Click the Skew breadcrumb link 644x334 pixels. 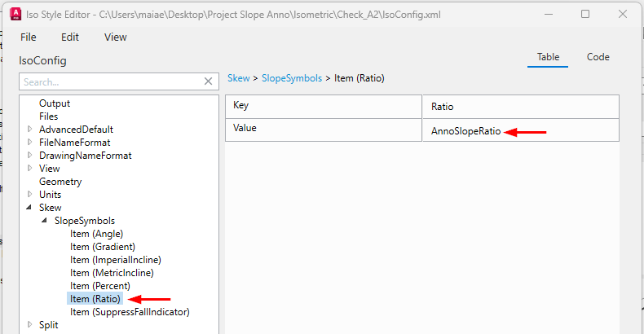point(238,78)
